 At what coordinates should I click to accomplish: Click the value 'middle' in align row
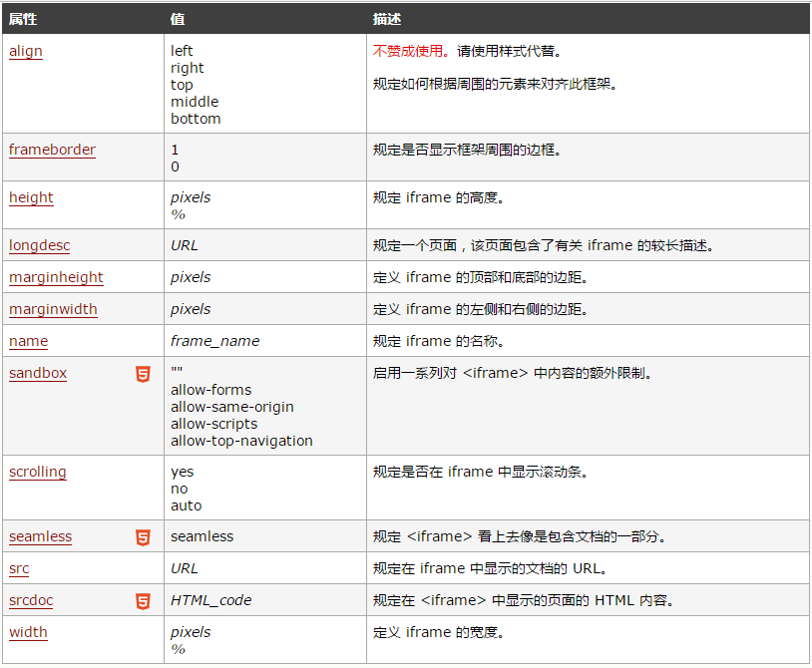click(195, 102)
